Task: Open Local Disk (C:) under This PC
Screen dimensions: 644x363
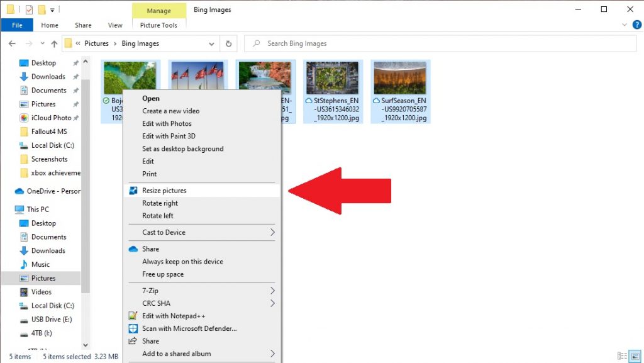Action: click(x=53, y=306)
